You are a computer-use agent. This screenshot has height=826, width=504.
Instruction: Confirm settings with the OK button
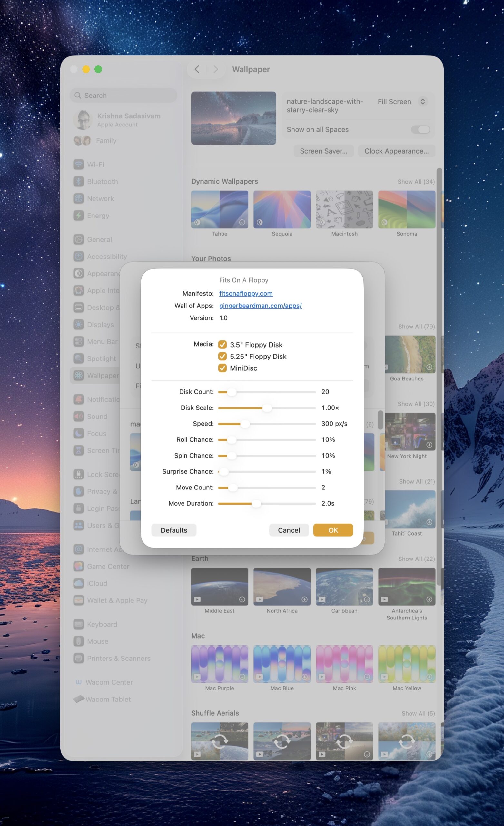pos(333,530)
